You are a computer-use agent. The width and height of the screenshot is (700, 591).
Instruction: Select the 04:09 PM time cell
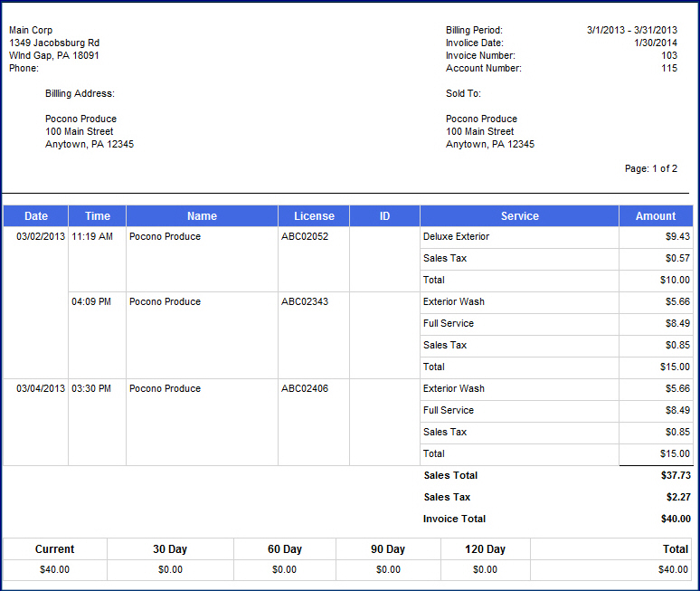coord(91,301)
